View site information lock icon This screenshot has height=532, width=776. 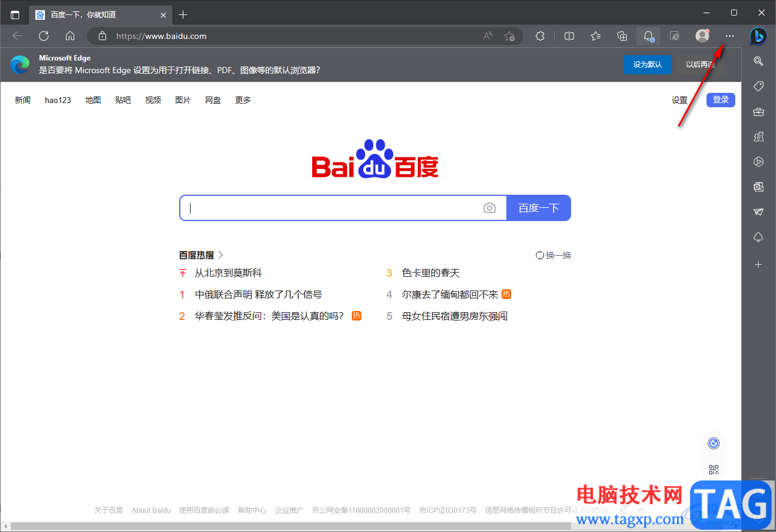point(102,36)
